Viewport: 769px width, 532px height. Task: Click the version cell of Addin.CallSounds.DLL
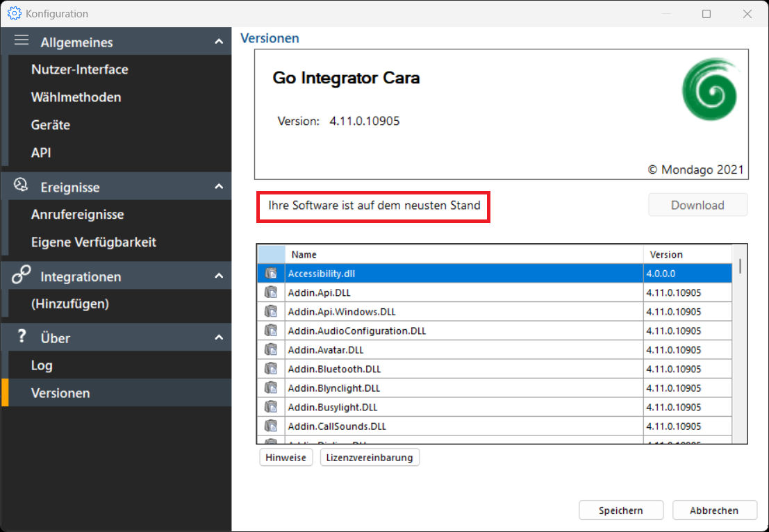[x=688, y=426]
